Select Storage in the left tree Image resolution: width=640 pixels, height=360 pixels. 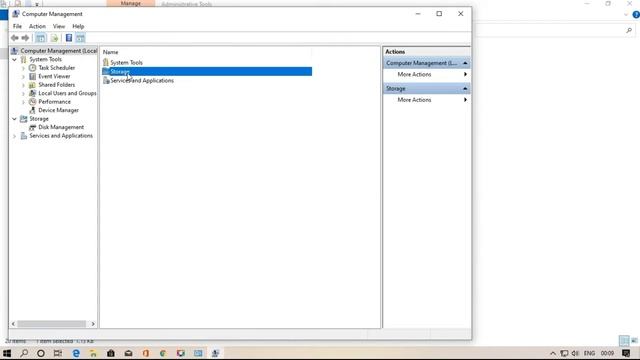click(39, 119)
